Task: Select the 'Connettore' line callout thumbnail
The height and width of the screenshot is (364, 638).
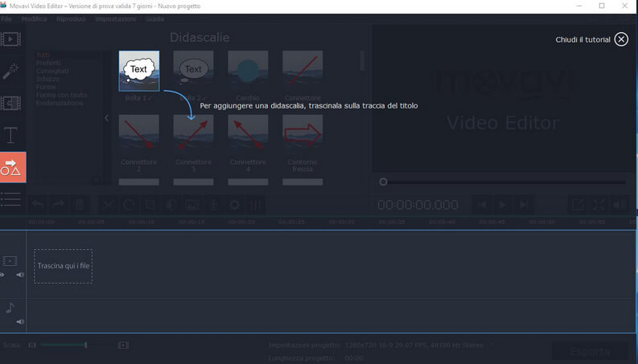Action: coord(303,71)
